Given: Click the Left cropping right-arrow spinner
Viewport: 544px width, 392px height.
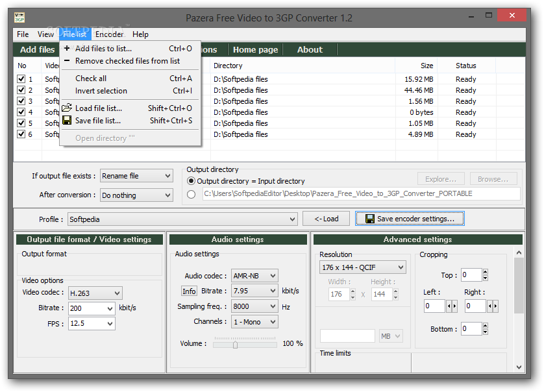Looking at the screenshot, I should (x=455, y=306).
